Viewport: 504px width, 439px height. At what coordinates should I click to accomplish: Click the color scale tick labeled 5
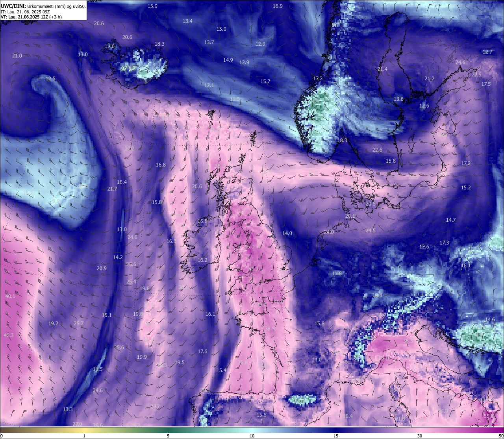[x=168, y=436]
